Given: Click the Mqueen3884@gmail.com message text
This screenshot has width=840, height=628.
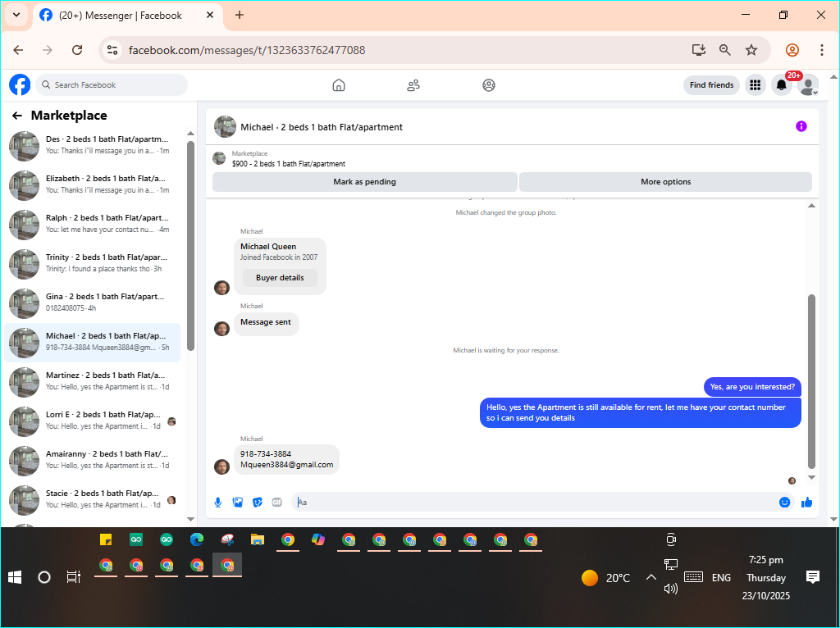Looking at the screenshot, I should [286, 465].
